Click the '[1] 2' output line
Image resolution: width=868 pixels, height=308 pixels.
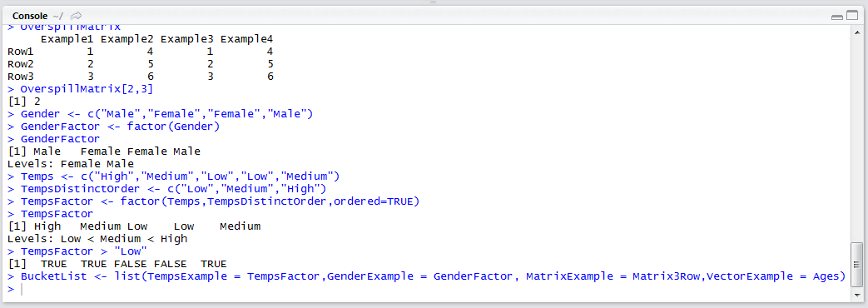24,102
